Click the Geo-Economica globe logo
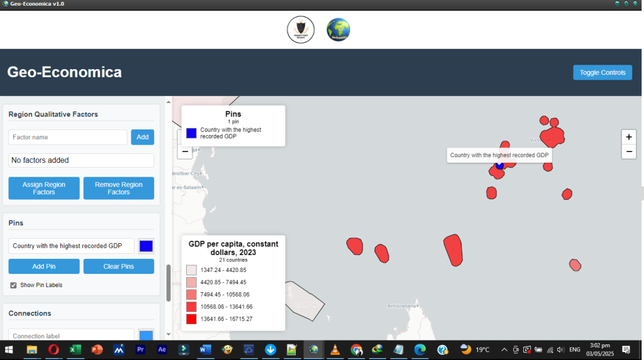644x360 pixels. click(338, 30)
